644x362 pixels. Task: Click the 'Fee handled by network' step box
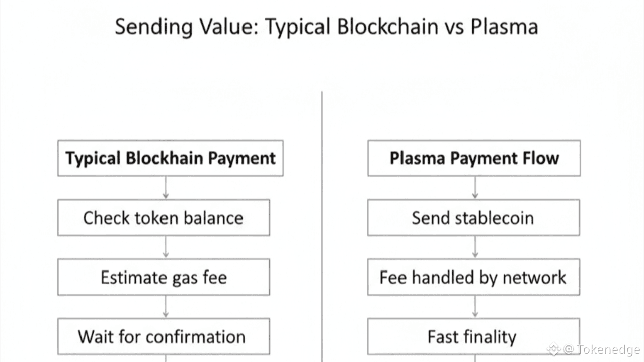pos(473,277)
